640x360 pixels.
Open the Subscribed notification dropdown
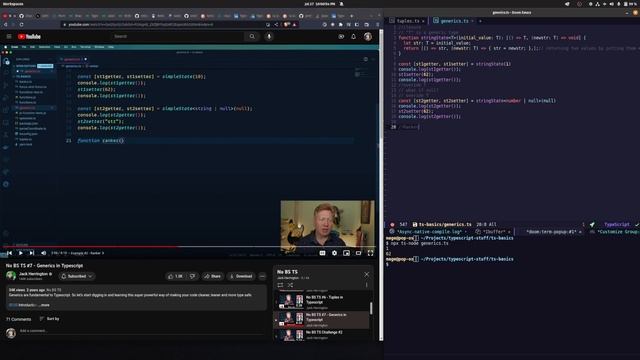coord(77,276)
